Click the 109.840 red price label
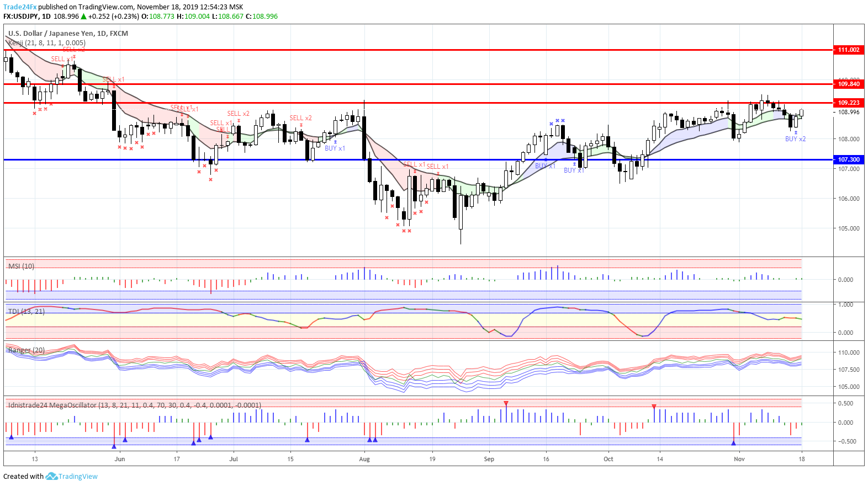 coord(848,84)
